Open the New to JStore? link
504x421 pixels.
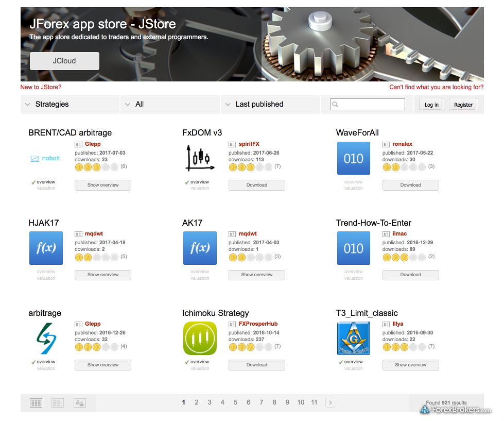41,87
